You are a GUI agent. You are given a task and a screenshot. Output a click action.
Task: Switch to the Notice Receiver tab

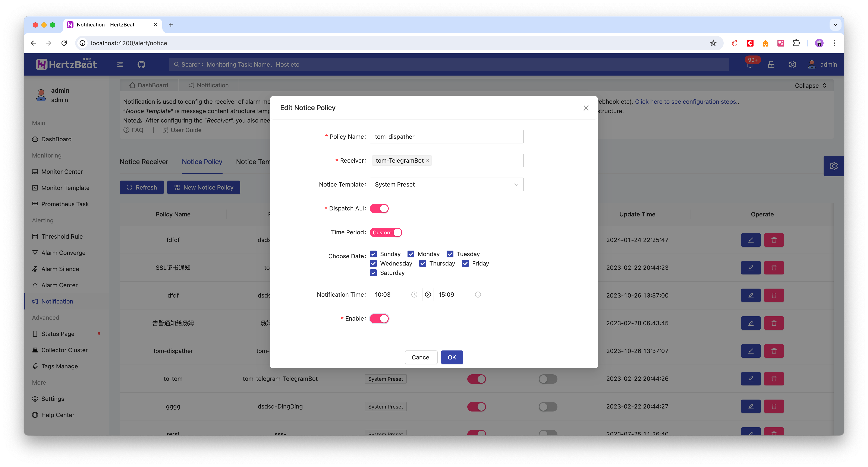click(x=143, y=162)
